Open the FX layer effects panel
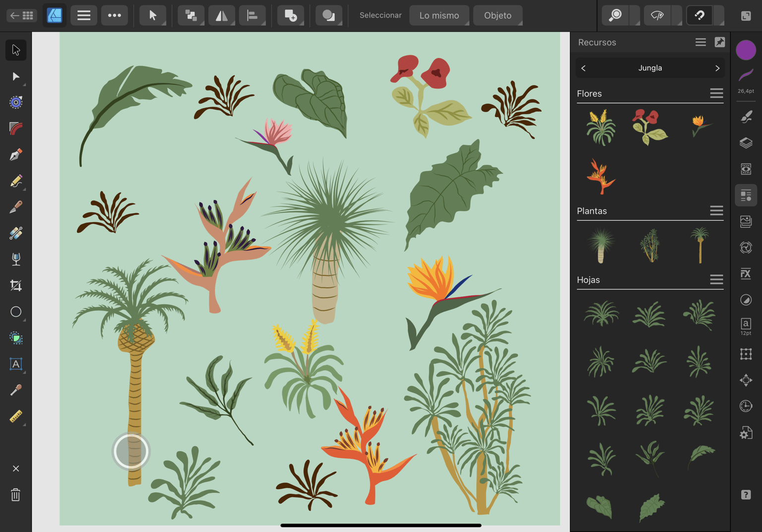This screenshot has width=762, height=532. click(746, 273)
